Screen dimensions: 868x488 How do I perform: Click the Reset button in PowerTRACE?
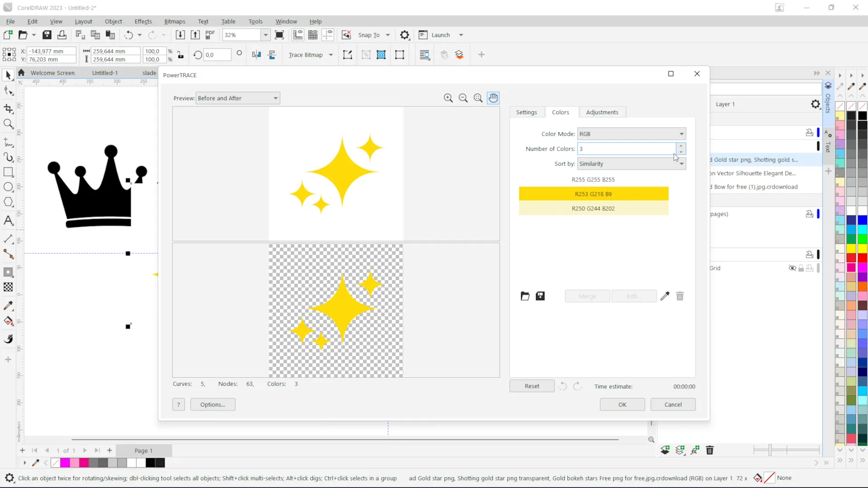pyautogui.click(x=532, y=386)
